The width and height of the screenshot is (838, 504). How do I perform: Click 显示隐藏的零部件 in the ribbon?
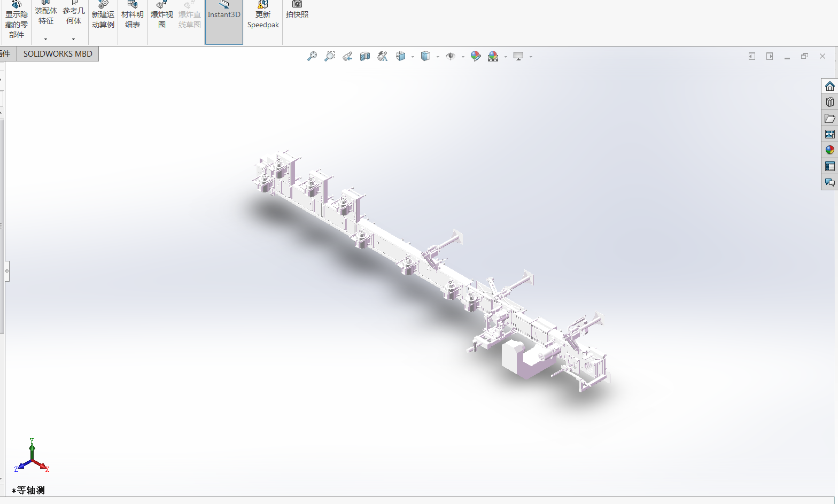[x=17, y=20]
